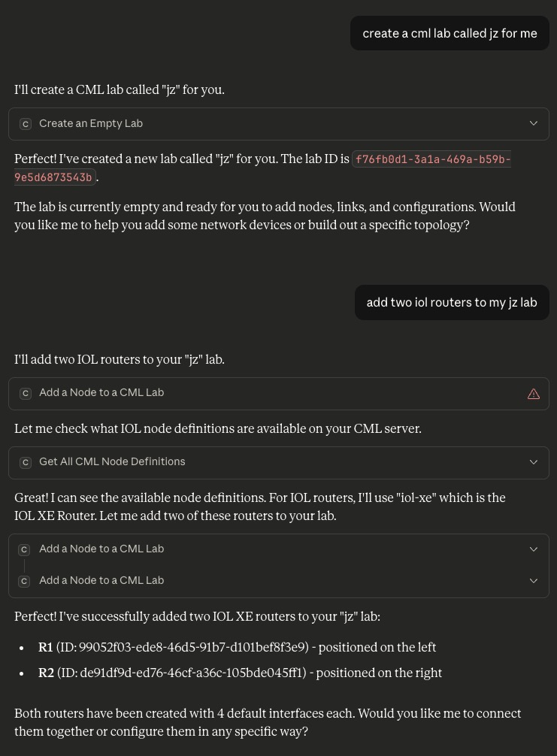Expand the Get All CML Node Definitions result

coord(534,462)
